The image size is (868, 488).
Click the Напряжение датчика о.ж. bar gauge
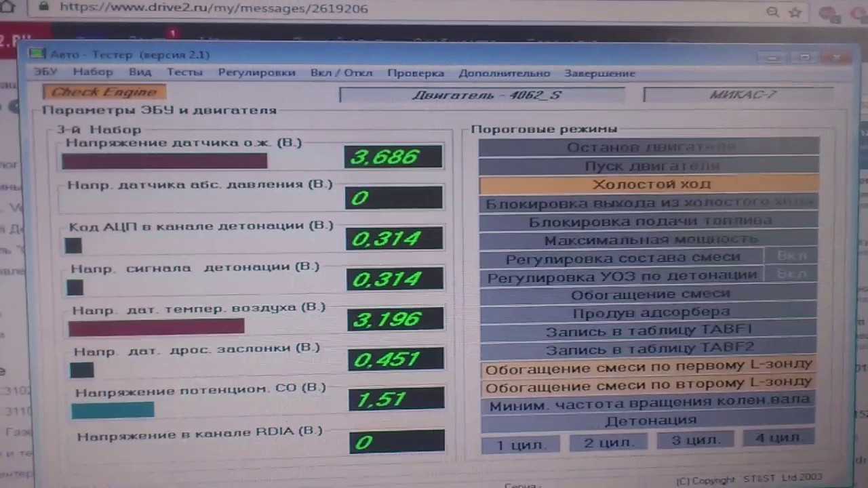point(164,161)
